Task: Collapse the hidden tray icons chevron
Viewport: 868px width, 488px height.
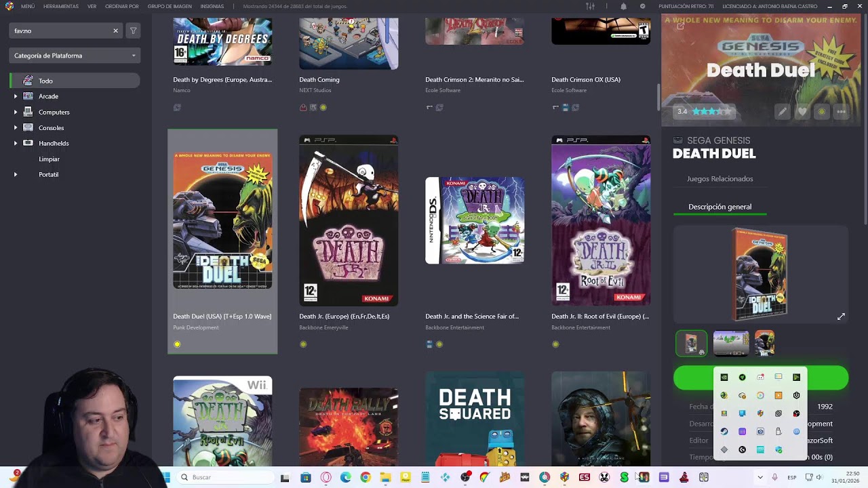Action: pos(760,477)
